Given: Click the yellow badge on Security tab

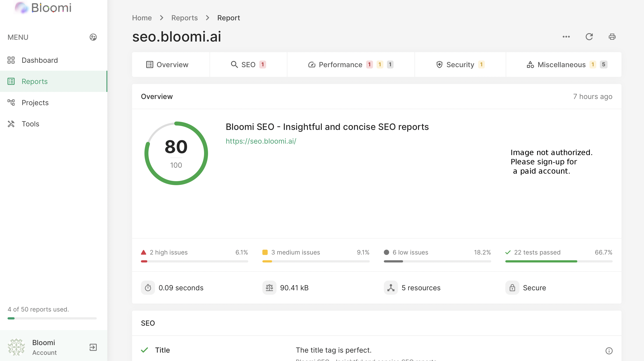Looking at the screenshot, I should [481, 65].
